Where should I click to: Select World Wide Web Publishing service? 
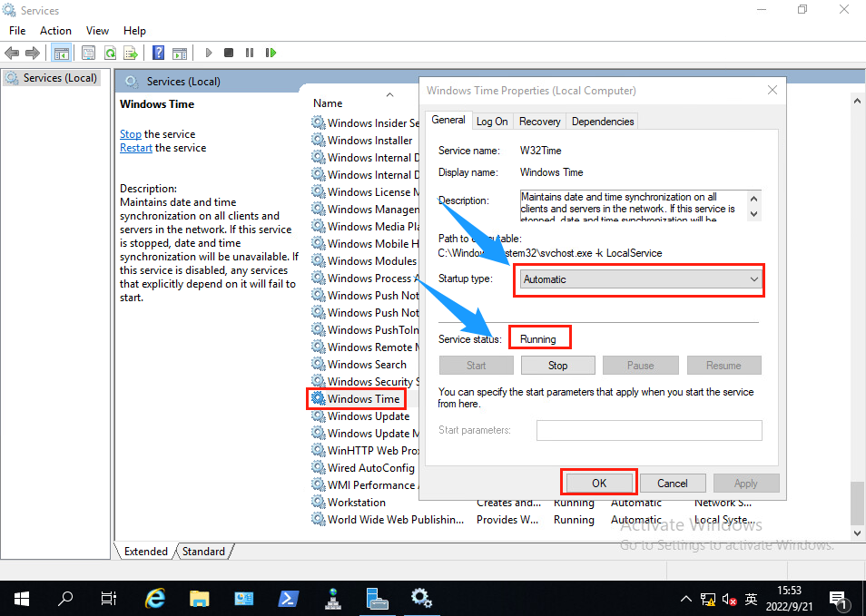pos(388,520)
